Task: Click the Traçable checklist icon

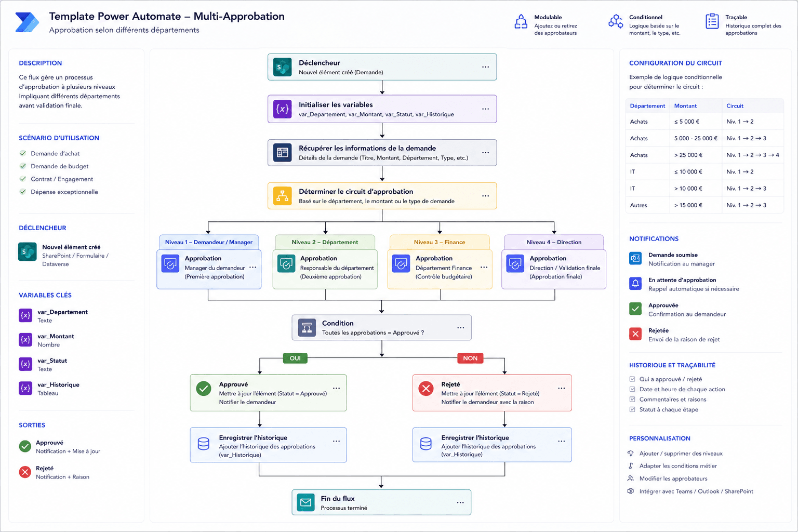Action: click(x=712, y=21)
